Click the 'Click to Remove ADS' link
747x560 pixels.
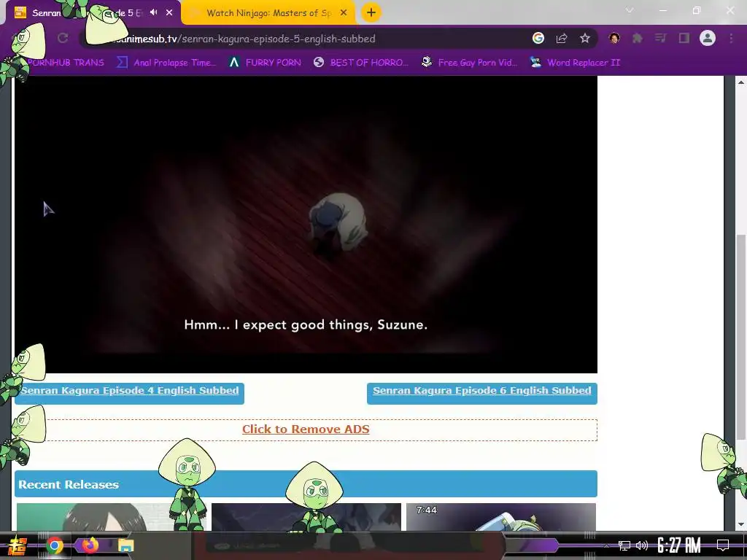click(x=306, y=429)
